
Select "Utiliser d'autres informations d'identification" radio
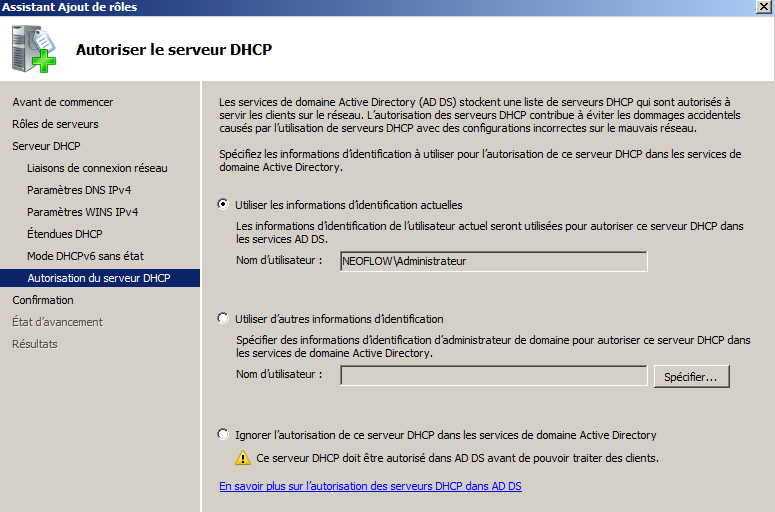pos(223,318)
